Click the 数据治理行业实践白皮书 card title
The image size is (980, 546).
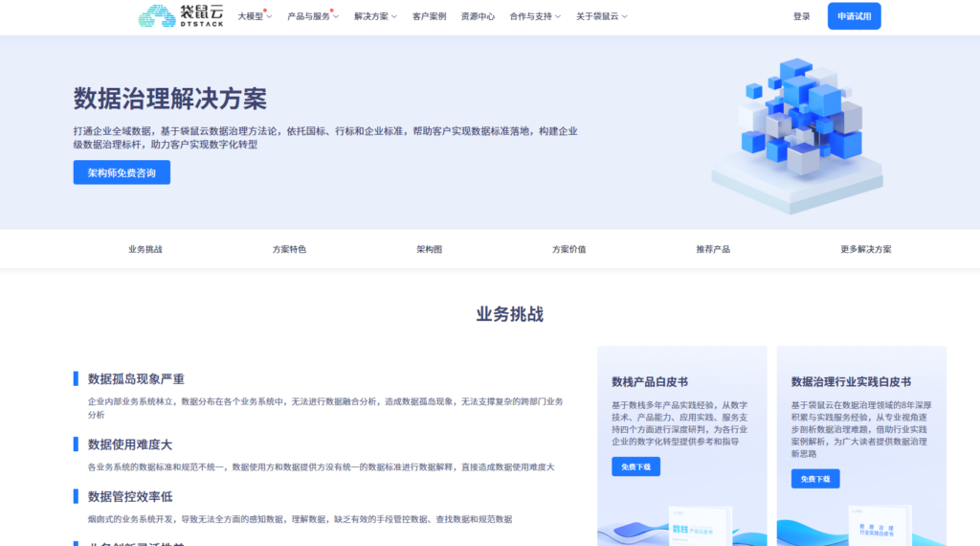point(851,381)
